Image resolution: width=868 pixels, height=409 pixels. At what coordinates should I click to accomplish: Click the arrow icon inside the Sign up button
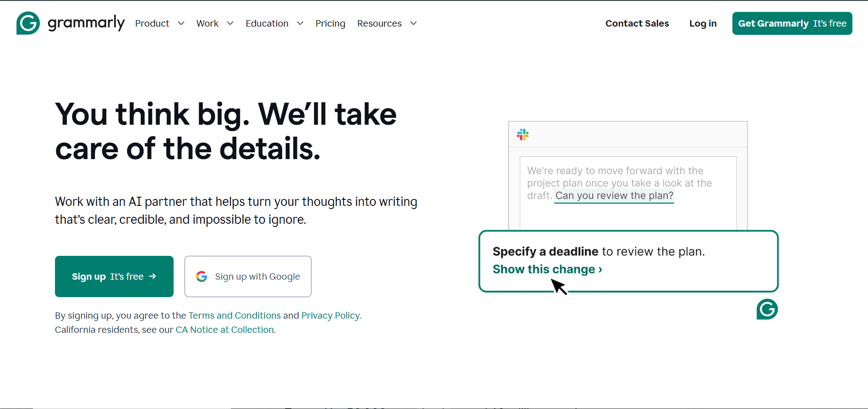click(153, 276)
